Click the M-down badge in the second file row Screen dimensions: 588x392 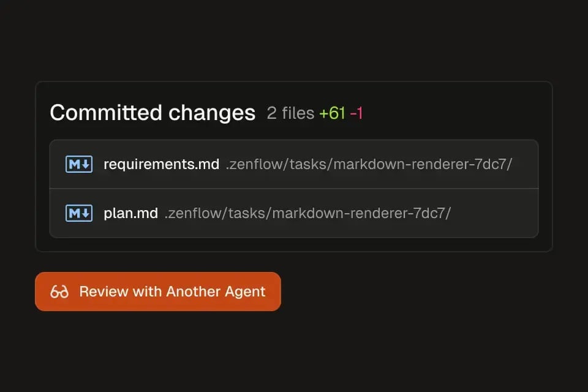[78, 213]
